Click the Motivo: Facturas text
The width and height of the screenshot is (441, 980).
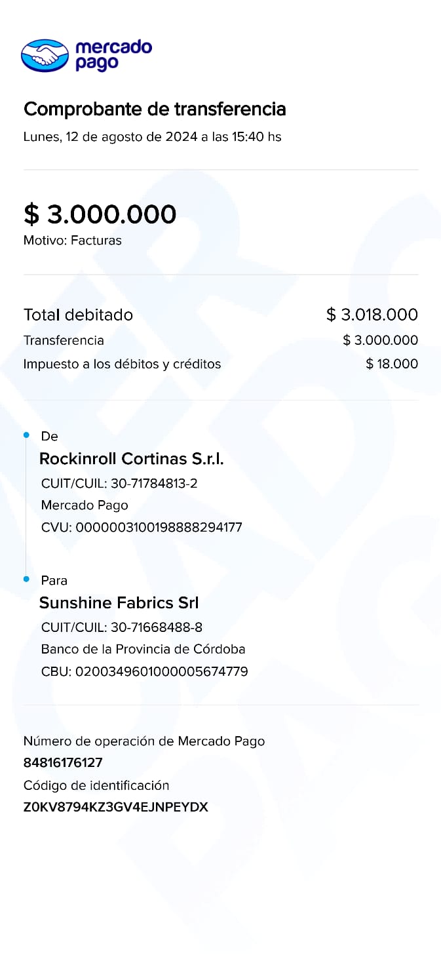(73, 240)
